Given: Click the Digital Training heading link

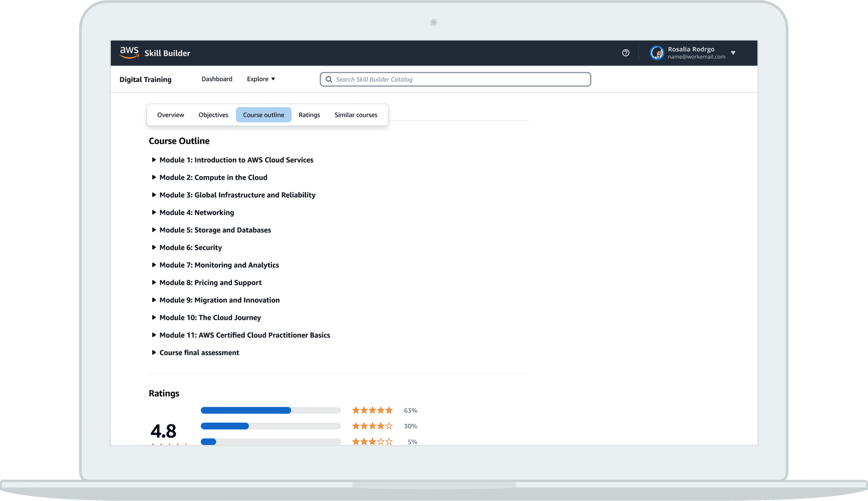Looking at the screenshot, I should [x=145, y=80].
